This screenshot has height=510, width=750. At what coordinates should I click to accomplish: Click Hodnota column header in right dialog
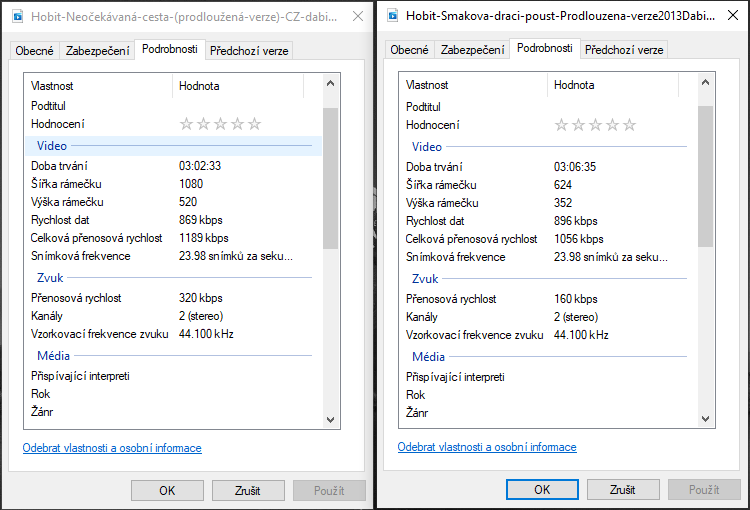[574, 86]
